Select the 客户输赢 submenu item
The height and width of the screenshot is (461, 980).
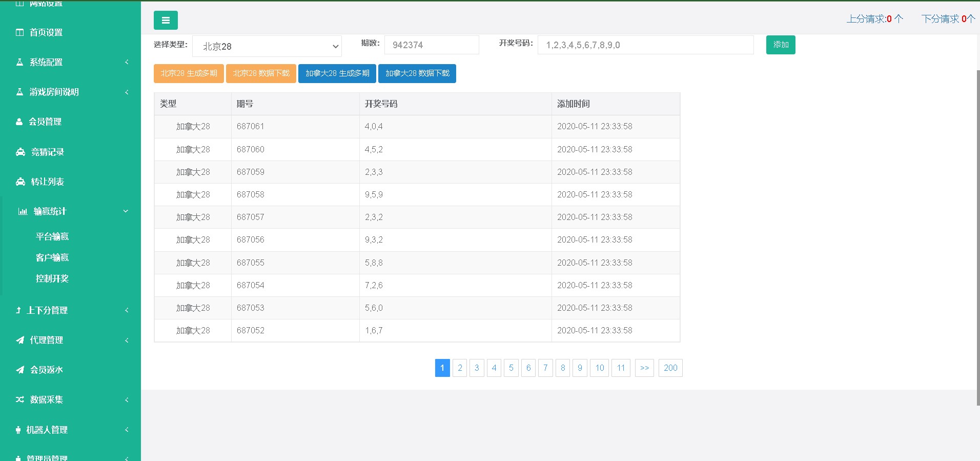(x=52, y=257)
